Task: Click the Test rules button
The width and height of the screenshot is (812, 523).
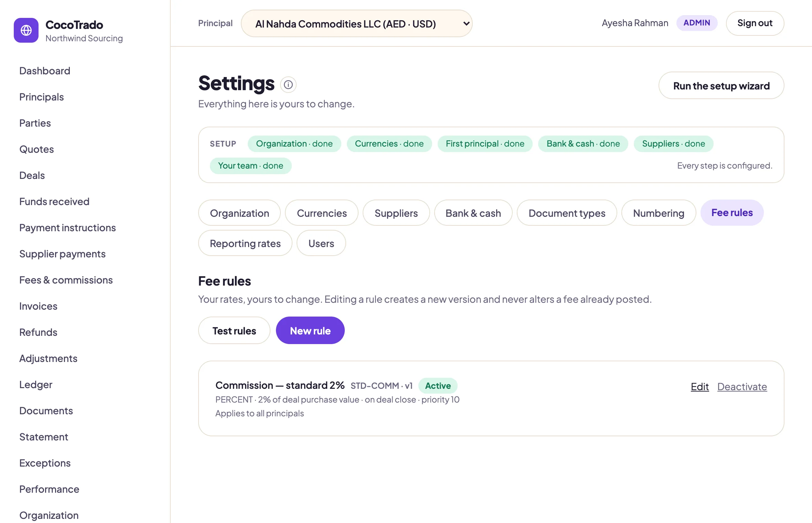Action: pos(234,331)
